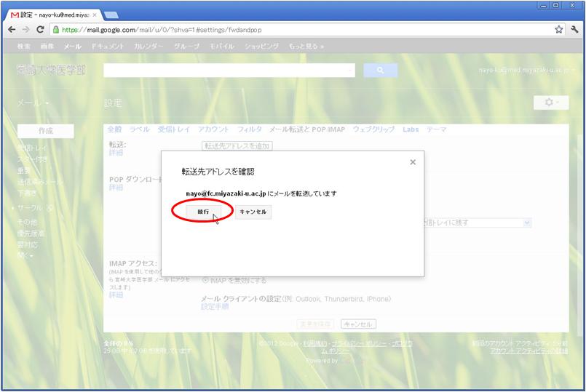Open the 設定手順 link
586x392 pixels.
point(215,307)
